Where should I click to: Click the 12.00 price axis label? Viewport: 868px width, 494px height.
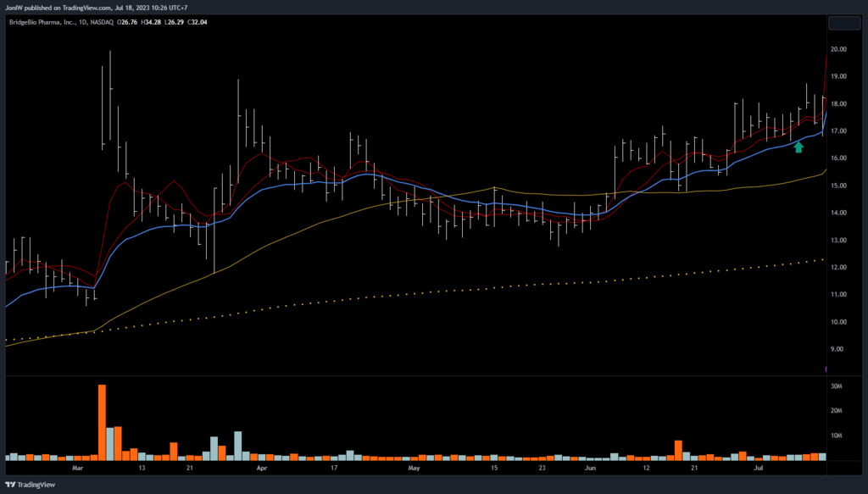point(839,268)
